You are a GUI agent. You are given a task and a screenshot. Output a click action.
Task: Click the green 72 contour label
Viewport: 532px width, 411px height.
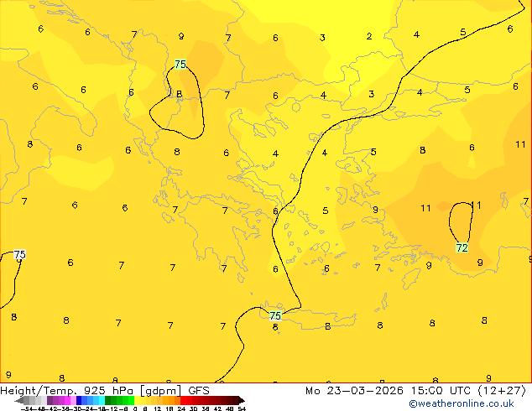click(x=462, y=247)
